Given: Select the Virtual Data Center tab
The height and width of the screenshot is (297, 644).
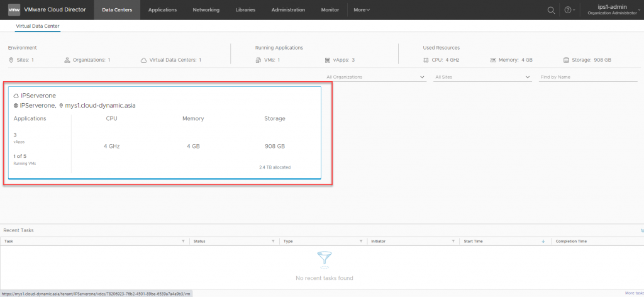Looking at the screenshot, I should coord(37,26).
